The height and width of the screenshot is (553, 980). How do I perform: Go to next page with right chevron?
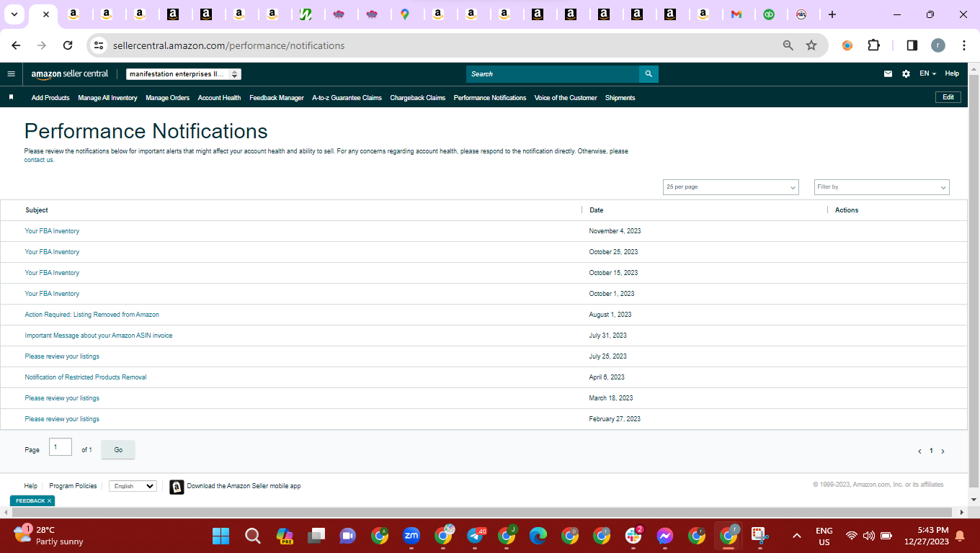[x=943, y=451]
